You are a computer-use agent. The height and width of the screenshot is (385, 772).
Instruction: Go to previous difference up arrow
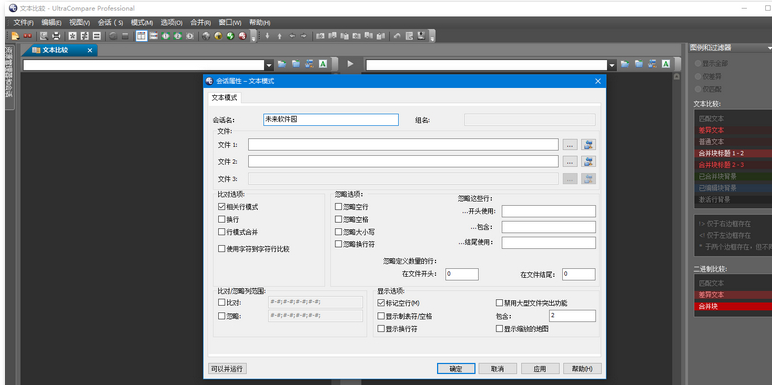(x=279, y=35)
